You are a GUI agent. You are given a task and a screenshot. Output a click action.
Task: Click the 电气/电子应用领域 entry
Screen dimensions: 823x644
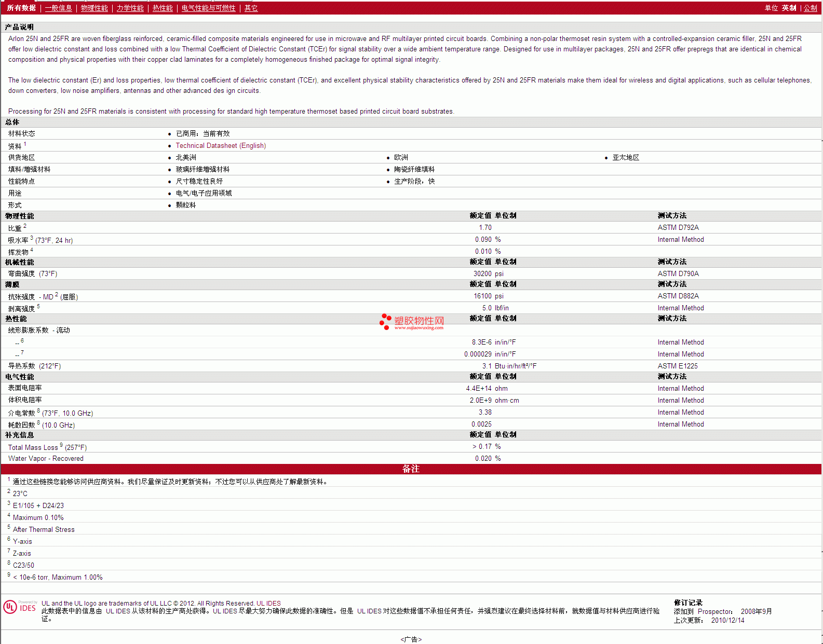204,194
